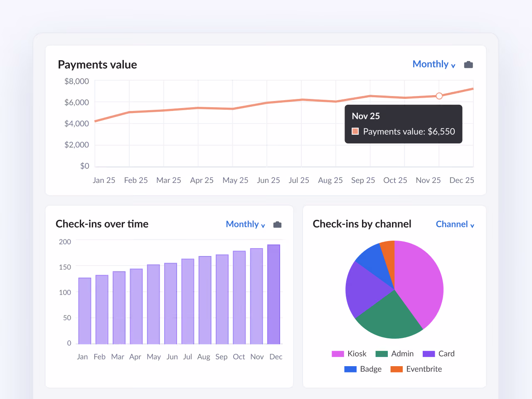Image resolution: width=532 pixels, height=399 pixels.
Task: Click the Apr 25 axis label
Action: coord(202,180)
